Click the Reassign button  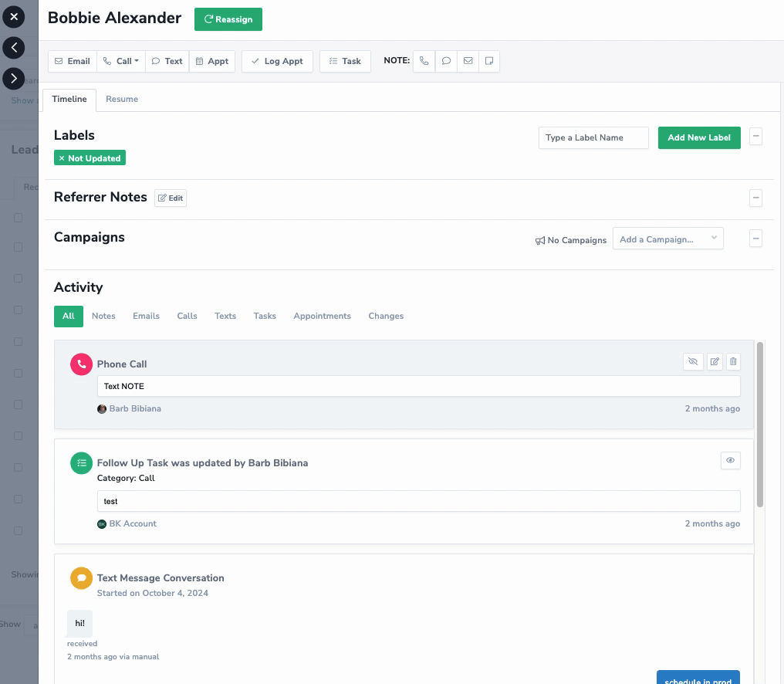[228, 19]
